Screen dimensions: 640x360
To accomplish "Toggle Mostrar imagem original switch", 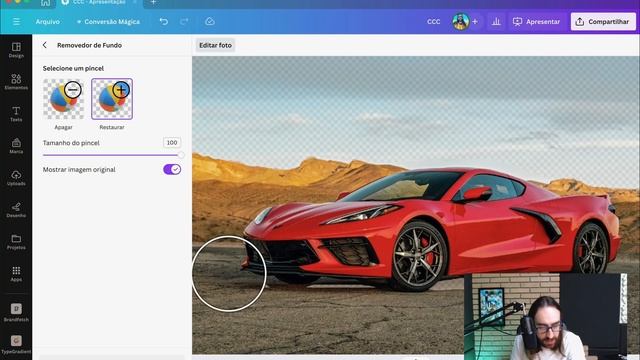I will point(172,169).
